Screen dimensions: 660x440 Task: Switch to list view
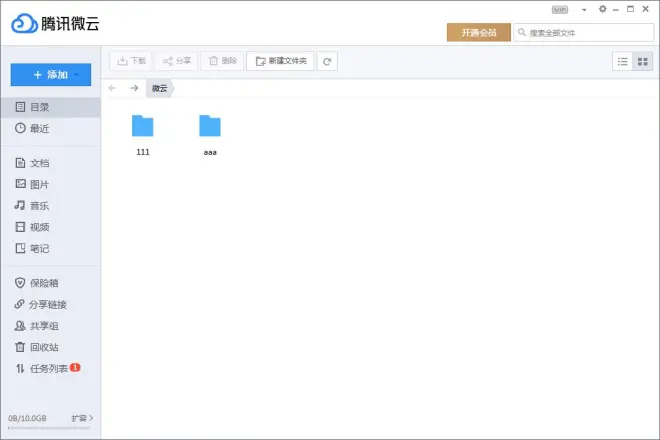point(622,61)
